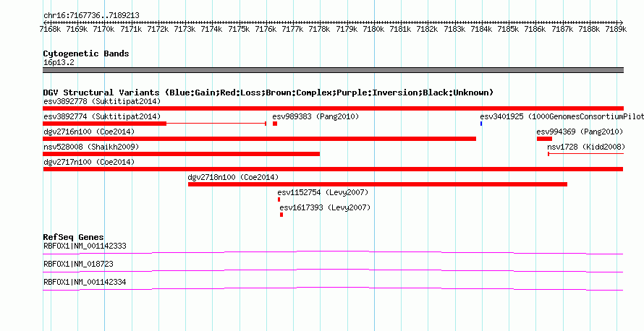Image resolution: width=644 pixels, height=331 pixels.
Task: Click the 7168k ruler tick label
Action: 51,29
